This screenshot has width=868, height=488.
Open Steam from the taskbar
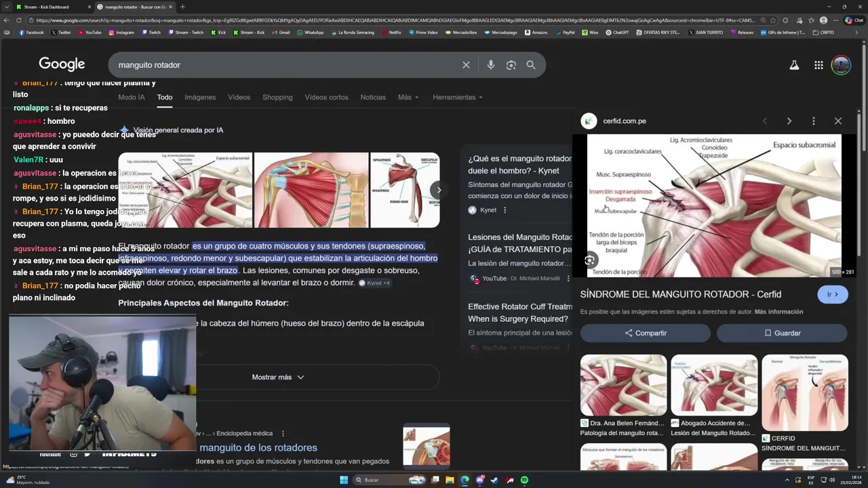pyautogui.click(x=494, y=480)
